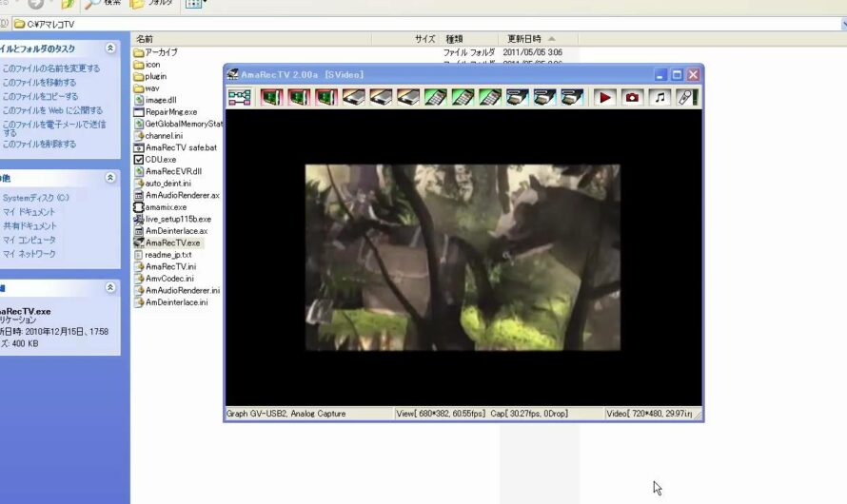
Task: Select the readme_jp.txt file
Action: pyautogui.click(x=167, y=255)
